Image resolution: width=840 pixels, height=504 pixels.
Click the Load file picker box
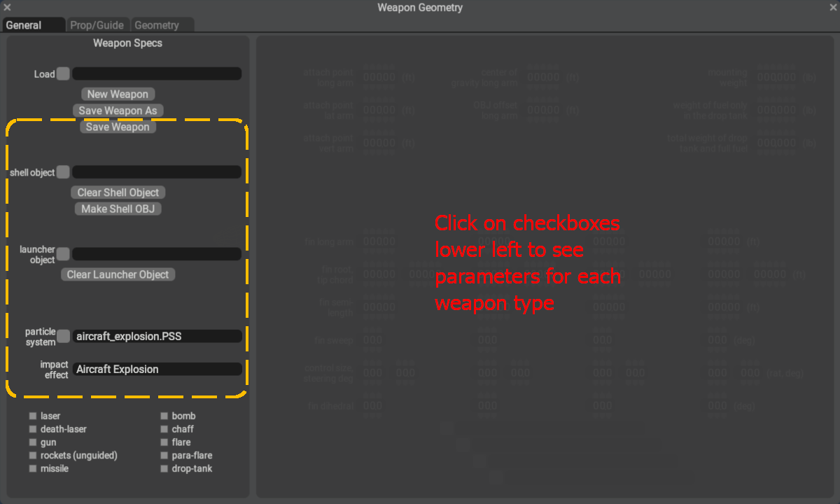(x=63, y=73)
